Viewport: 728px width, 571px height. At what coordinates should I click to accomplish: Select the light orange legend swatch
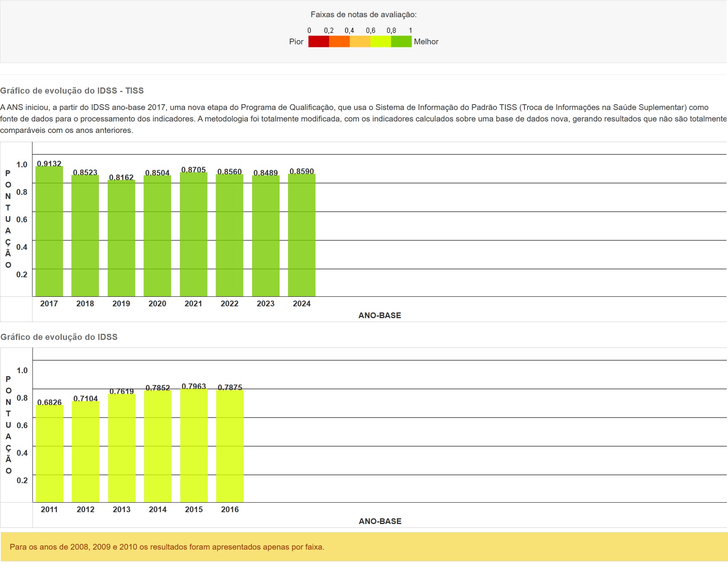click(x=360, y=41)
